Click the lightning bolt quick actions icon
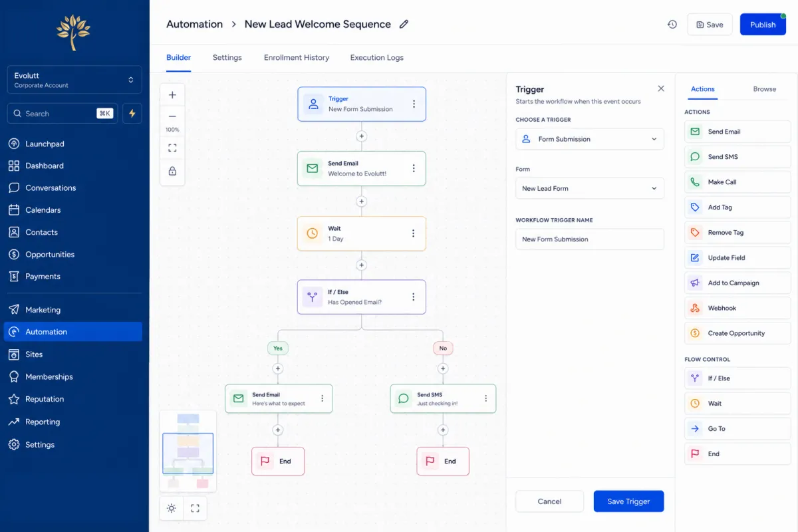The image size is (798, 532). click(132, 114)
